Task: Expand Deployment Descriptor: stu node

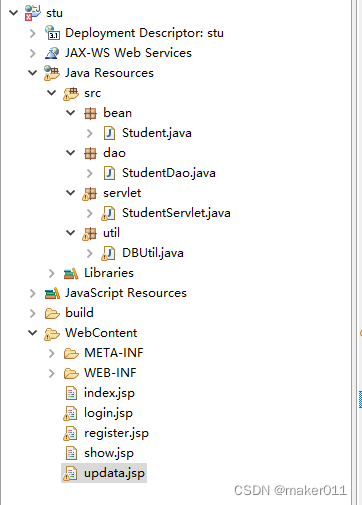Action: click(33, 33)
